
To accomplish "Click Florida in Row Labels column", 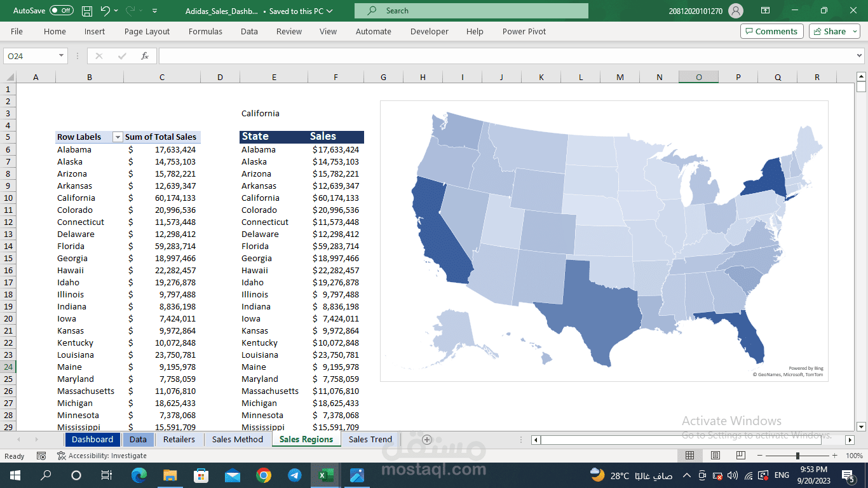I will (x=90, y=246).
